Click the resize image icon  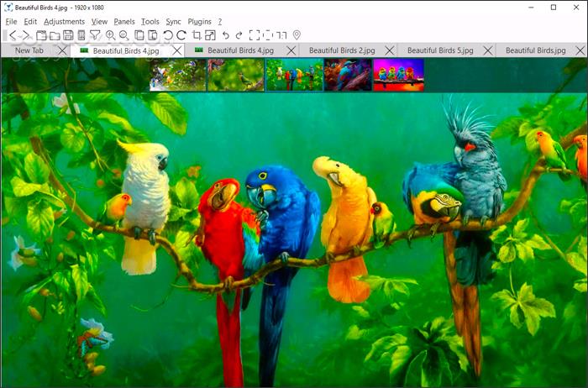pos(210,35)
